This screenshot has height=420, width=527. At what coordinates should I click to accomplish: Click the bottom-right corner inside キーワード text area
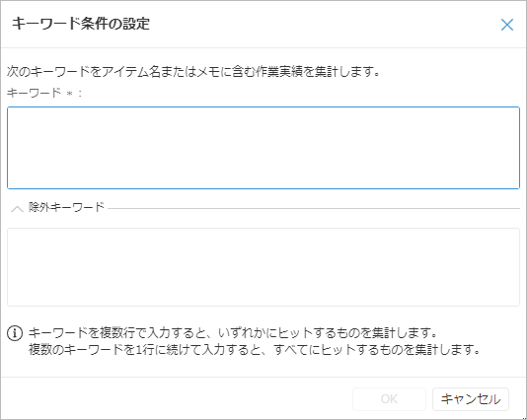[514, 183]
